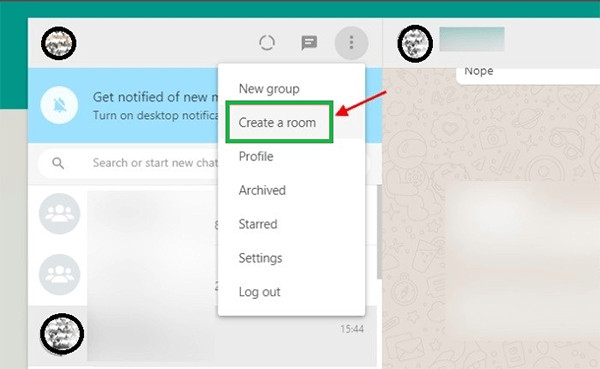
Task: Open Starred messages from menu
Action: (x=258, y=224)
